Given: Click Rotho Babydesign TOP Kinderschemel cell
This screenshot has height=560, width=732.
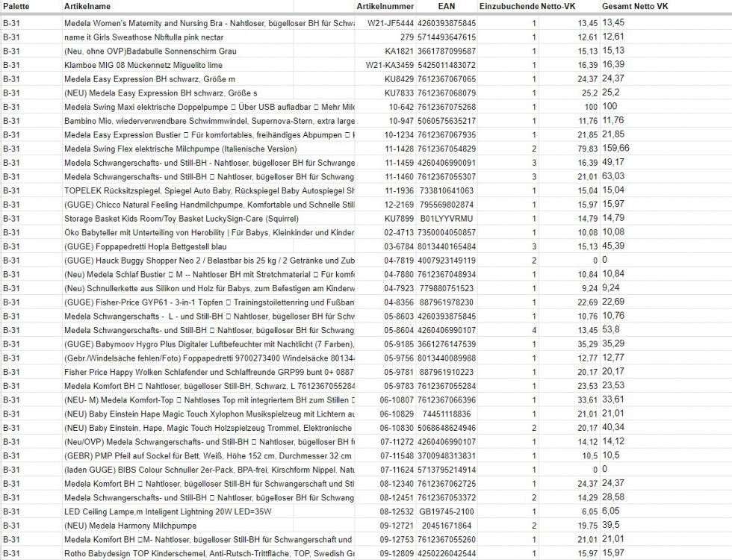Looking at the screenshot, I should coord(209,554).
